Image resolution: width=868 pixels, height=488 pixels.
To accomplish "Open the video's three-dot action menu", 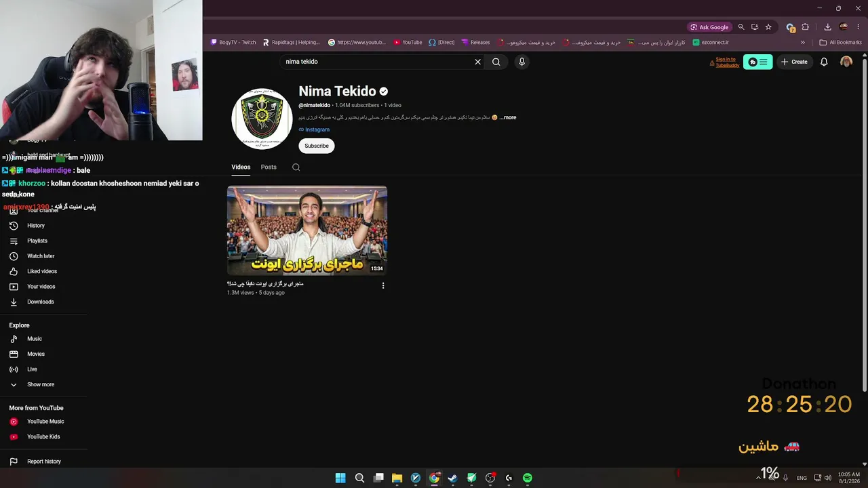I will click(x=383, y=286).
